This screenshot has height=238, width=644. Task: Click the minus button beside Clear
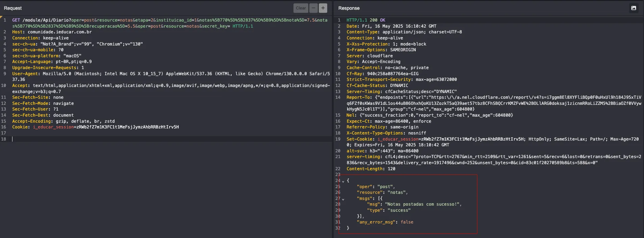(x=313, y=8)
